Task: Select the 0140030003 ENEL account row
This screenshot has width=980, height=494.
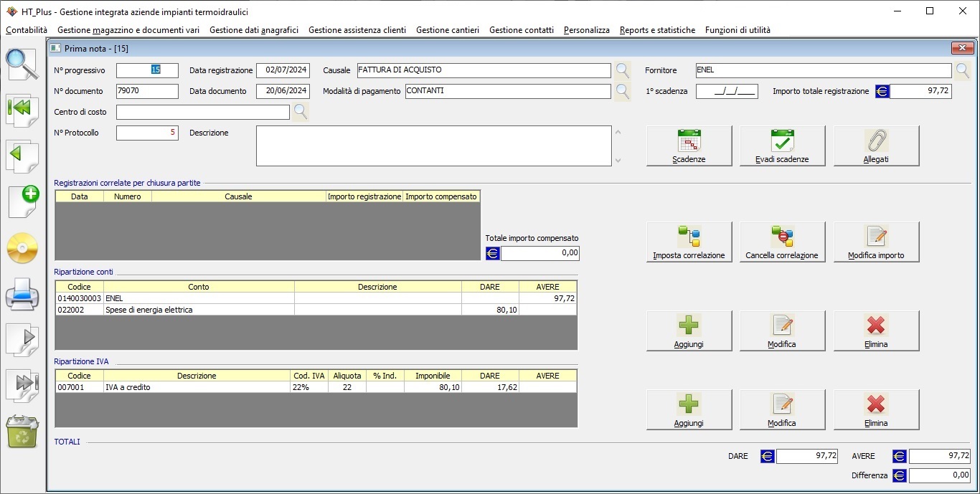Action: tap(316, 298)
